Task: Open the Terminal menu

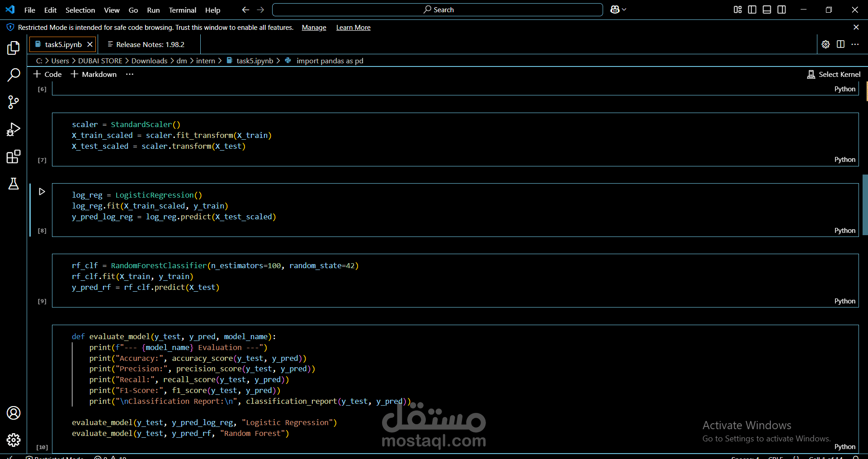Action: (182, 10)
